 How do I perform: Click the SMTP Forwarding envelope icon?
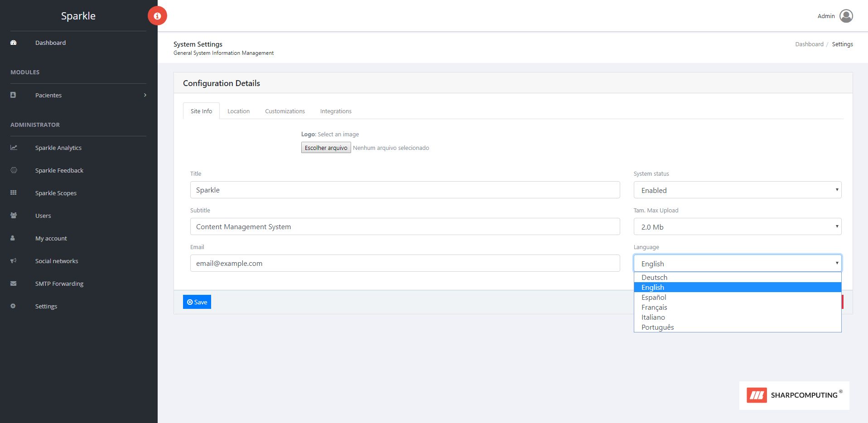click(x=14, y=284)
